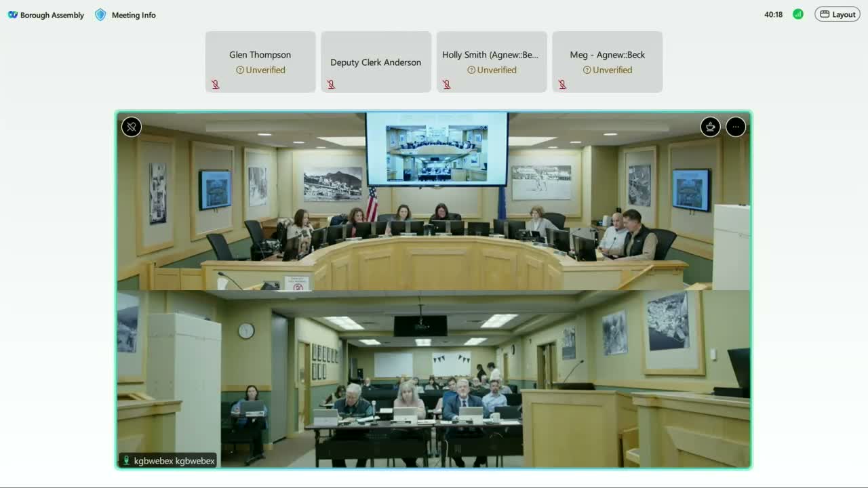
Task: Click the Webex logo beside Borough Assembly
Action: coord(13,14)
